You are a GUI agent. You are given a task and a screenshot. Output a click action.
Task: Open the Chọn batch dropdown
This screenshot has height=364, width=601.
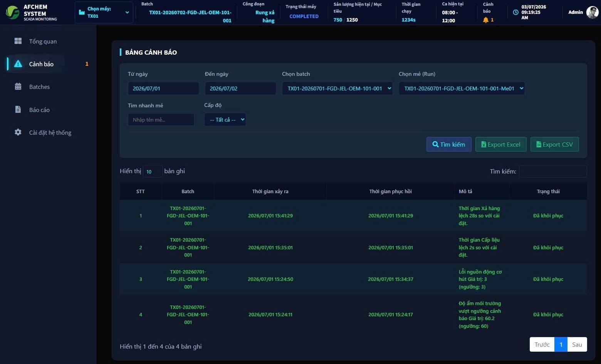point(337,88)
